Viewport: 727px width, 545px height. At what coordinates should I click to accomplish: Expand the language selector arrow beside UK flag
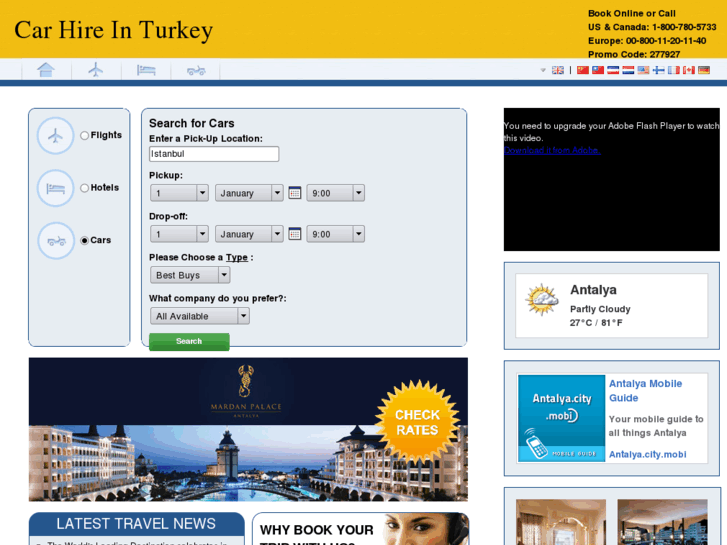(x=543, y=71)
